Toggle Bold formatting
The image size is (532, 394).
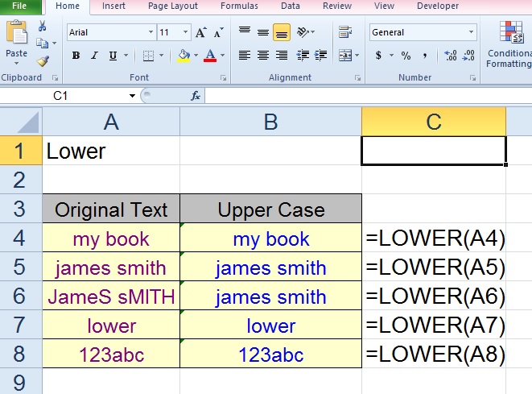click(x=76, y=56)
